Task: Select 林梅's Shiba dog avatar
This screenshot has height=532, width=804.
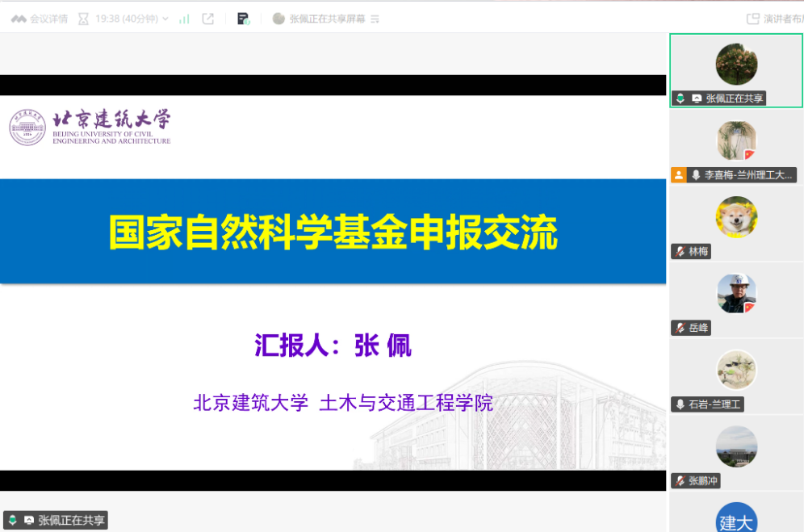Action: click(x=736, y=217)
